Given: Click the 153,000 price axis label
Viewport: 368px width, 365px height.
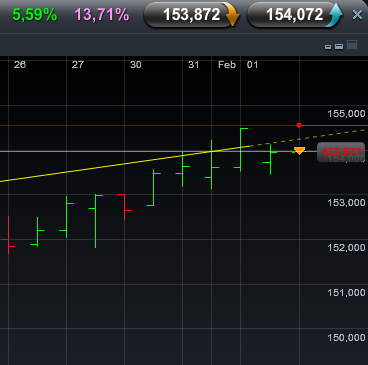Looking at the screenshot, I should tap(346, 203).
